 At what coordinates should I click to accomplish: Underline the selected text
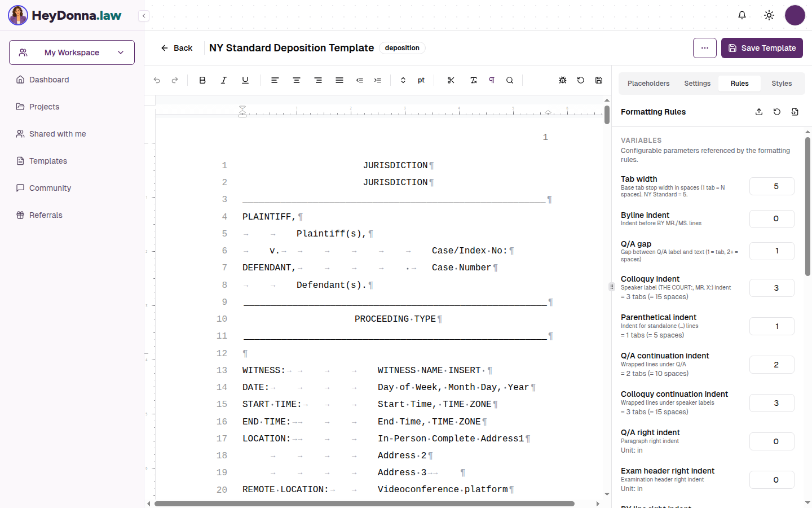tap(245, 80)
